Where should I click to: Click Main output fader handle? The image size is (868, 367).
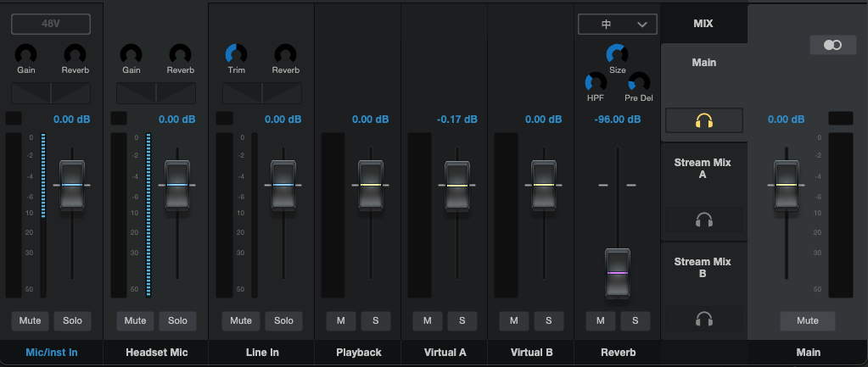pos(786,185)
